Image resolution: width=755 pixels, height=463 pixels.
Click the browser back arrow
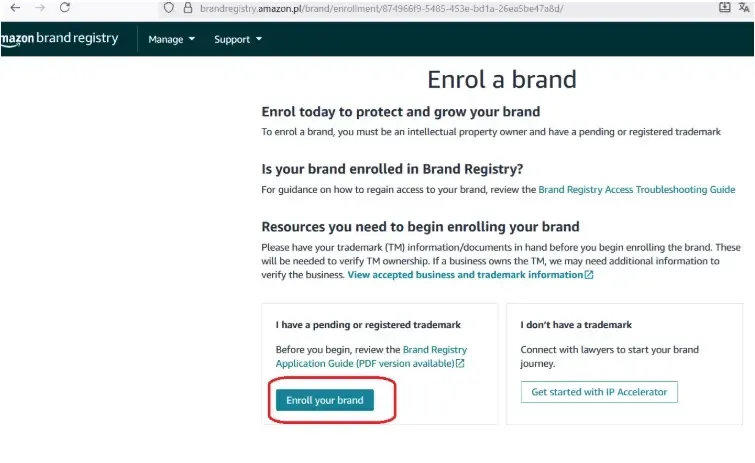pyautogui.click(x=14, y=7)
